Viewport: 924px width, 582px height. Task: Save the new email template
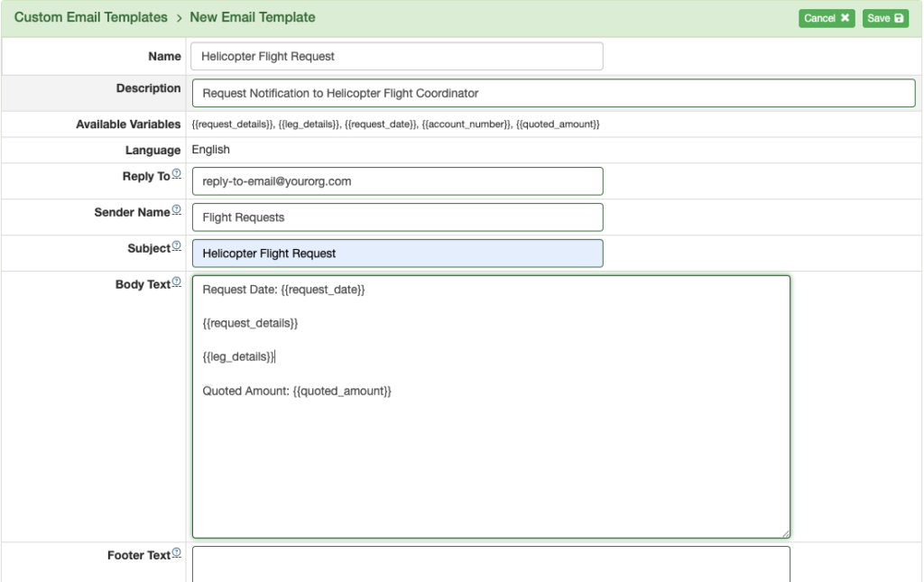(884, 18)
